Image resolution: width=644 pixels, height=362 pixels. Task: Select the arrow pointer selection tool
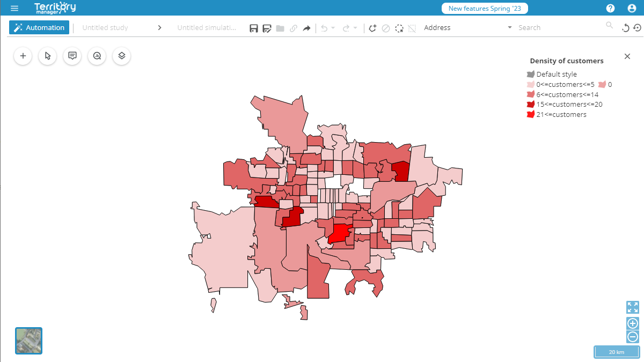coord(48,56)
